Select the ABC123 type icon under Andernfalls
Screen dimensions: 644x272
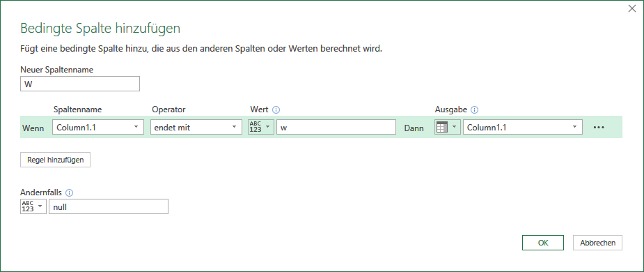(x=28, y=206)
